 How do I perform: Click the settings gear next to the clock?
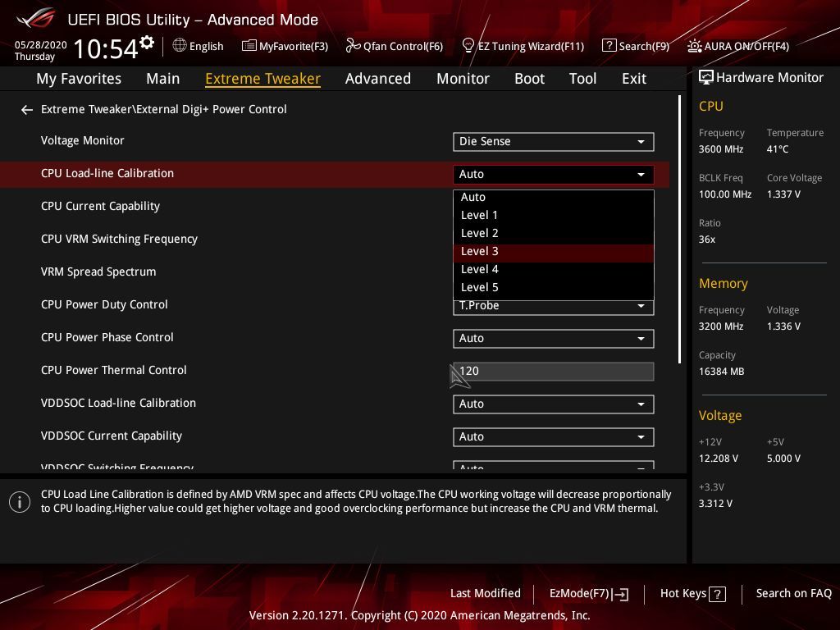coord(147,43)
